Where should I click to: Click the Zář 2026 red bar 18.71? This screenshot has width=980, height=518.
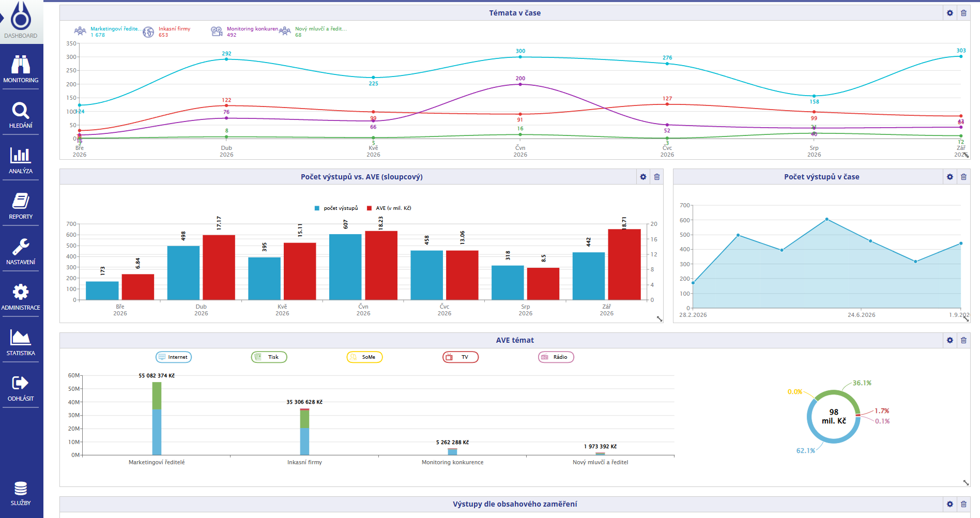click(x=624, y=264)
